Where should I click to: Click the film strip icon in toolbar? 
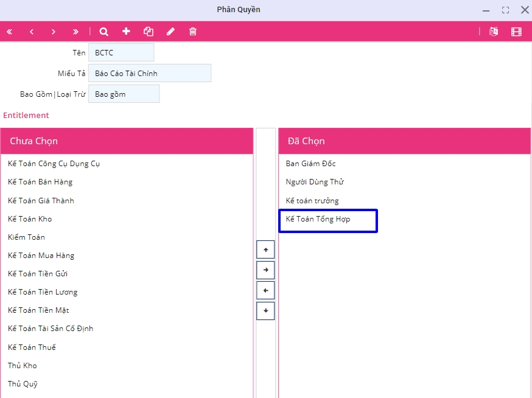pos(516,32)
